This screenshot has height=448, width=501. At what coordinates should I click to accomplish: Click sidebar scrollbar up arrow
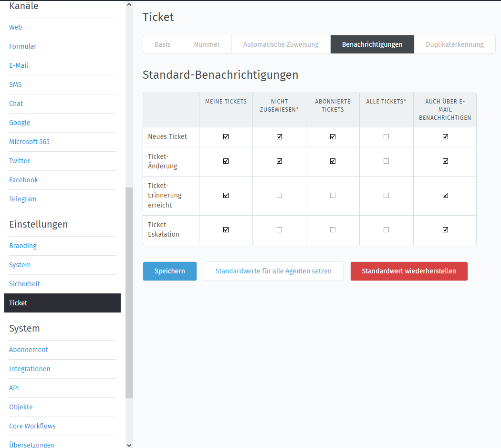tap(129, 4)
